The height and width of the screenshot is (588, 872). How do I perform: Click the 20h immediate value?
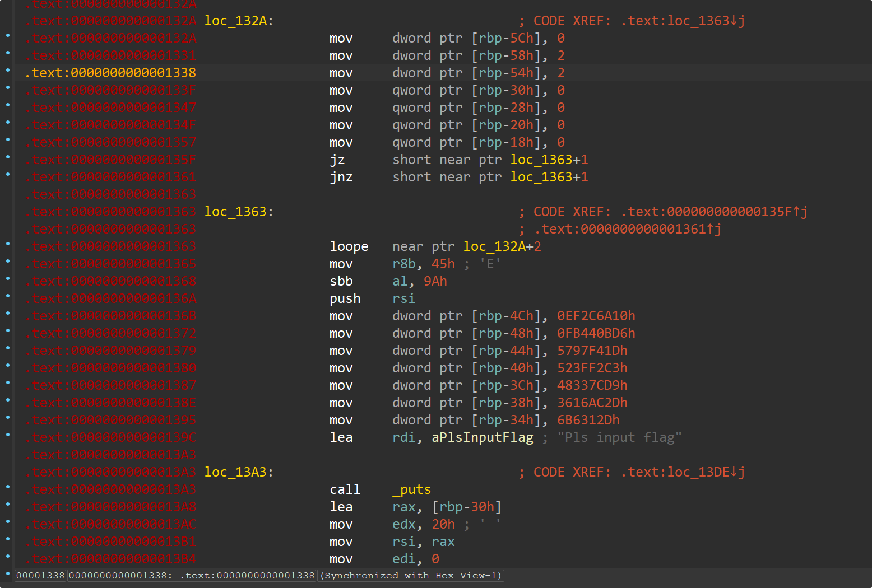[x=443, y=524]
